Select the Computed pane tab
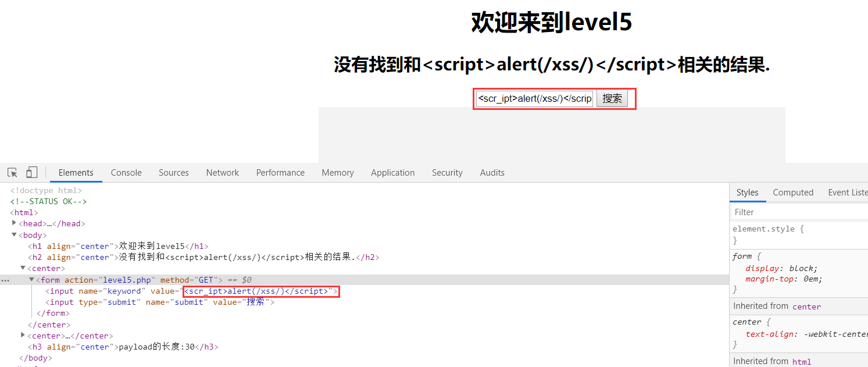This screenshot has height=367, width=868. tap(793, 193)
